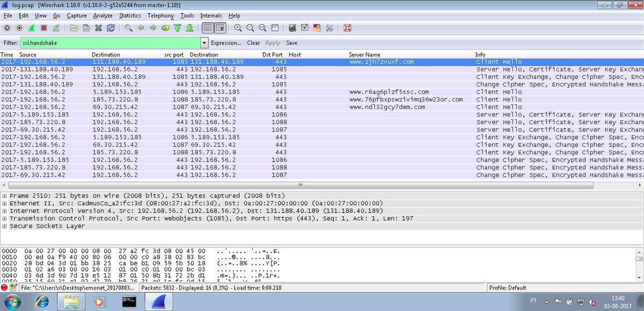644x311 pixels.
Task: Open Wireshark preferences
Action: pos(330,27)
